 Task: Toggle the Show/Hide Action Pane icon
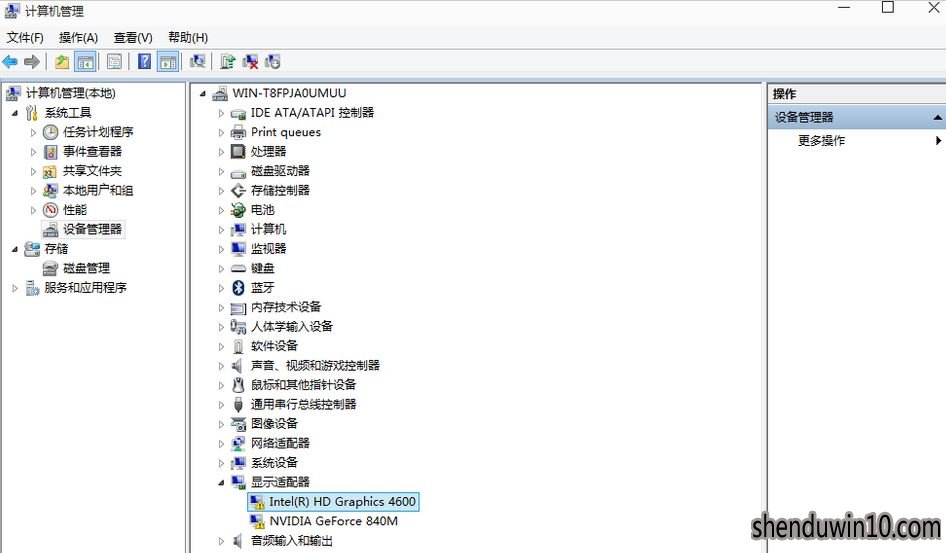[x=168, y=62]
